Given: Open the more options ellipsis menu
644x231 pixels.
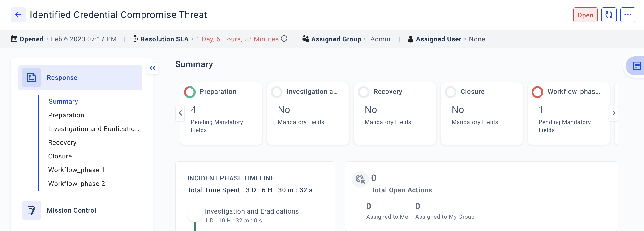Looking at the screenshot, I should [627, 15].
